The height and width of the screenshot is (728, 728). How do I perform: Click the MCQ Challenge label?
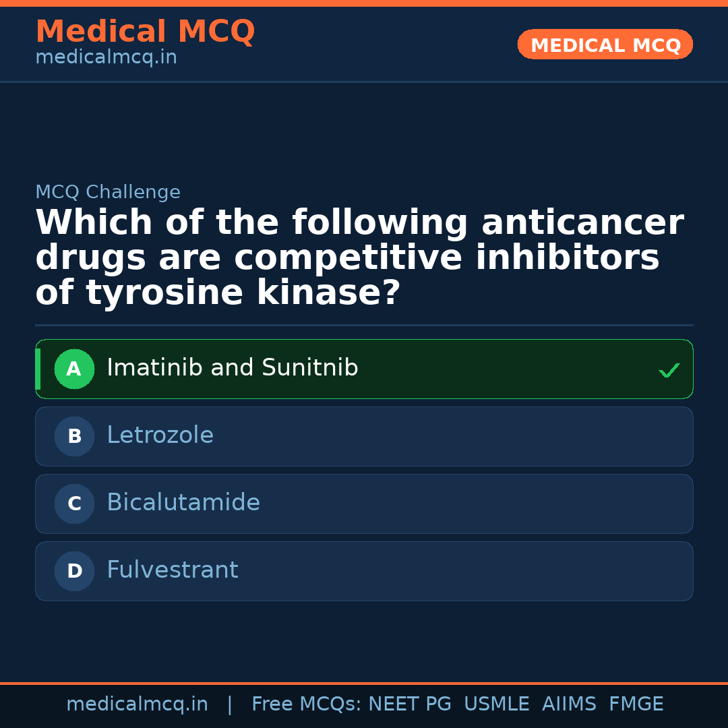click(x=108, y=192)
